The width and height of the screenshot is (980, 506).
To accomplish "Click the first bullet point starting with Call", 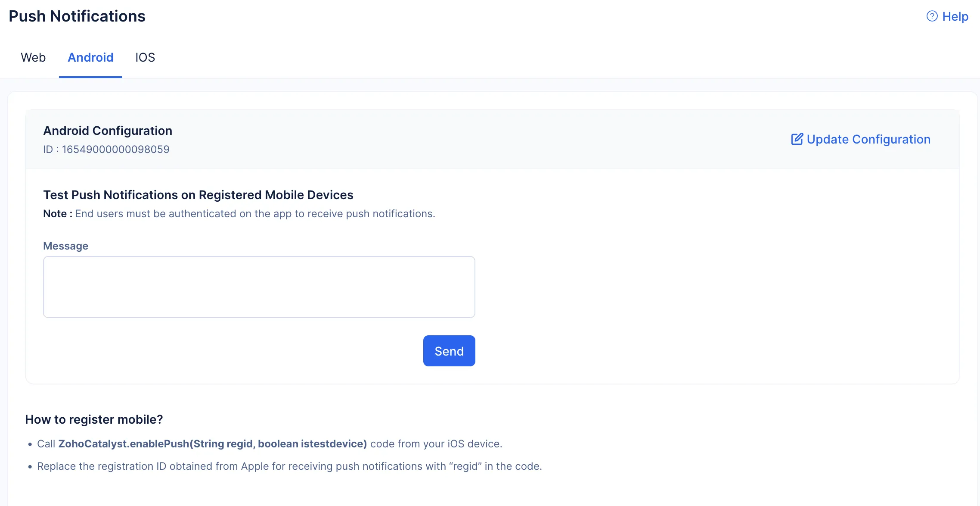I will tap(270, 444).
